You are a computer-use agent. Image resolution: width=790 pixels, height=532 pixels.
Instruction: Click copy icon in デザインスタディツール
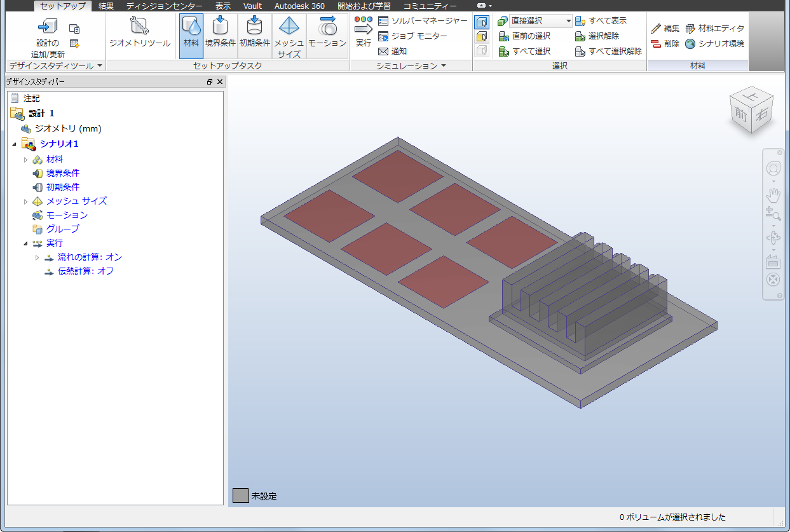(x=74, y=29)
